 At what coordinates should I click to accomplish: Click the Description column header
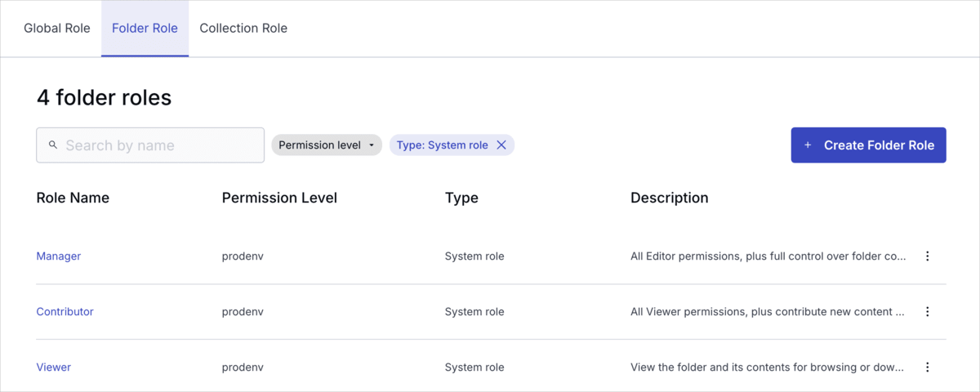[669, 198]
